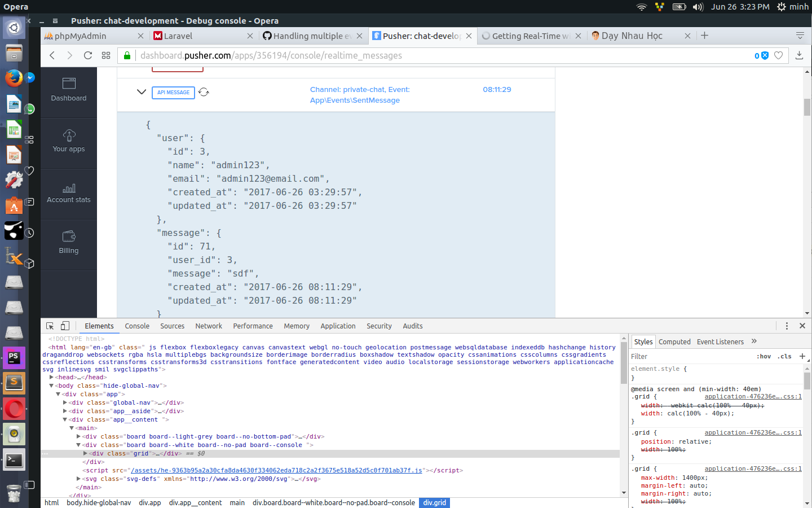The width and height of the screenshot is (812, 508).
Task: Activate the inspect element picker icon
Action: (x=50, y=326)
